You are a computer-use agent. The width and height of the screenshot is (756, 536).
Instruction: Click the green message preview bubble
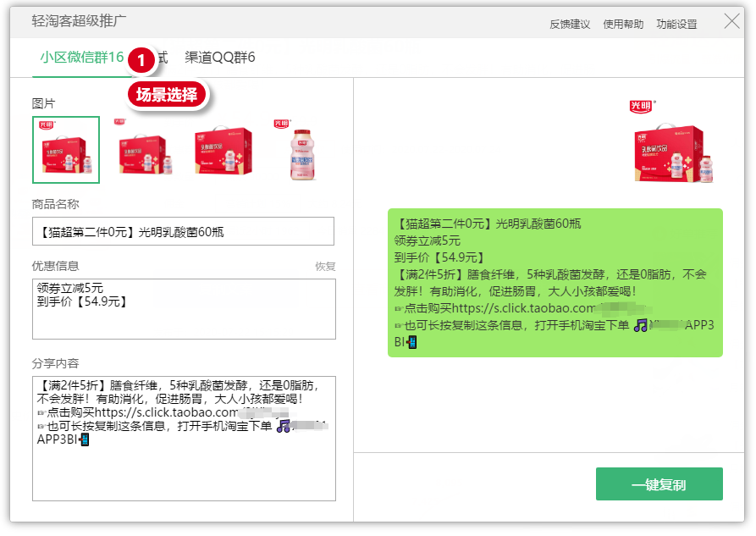pyautogui.click(x=555, y=283)
